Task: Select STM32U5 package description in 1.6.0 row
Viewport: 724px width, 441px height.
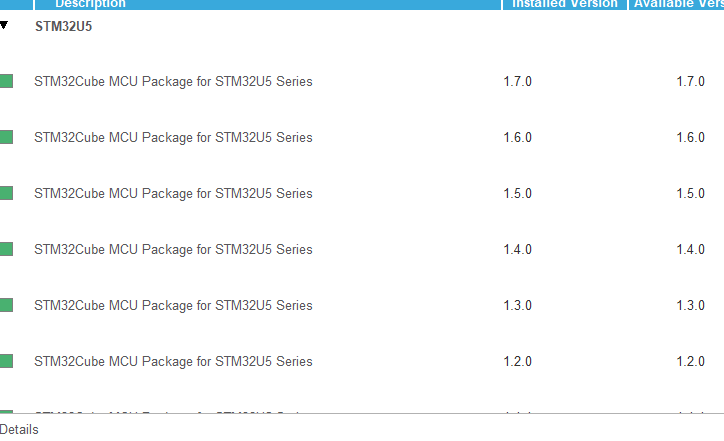Action: tap(173, 137)
